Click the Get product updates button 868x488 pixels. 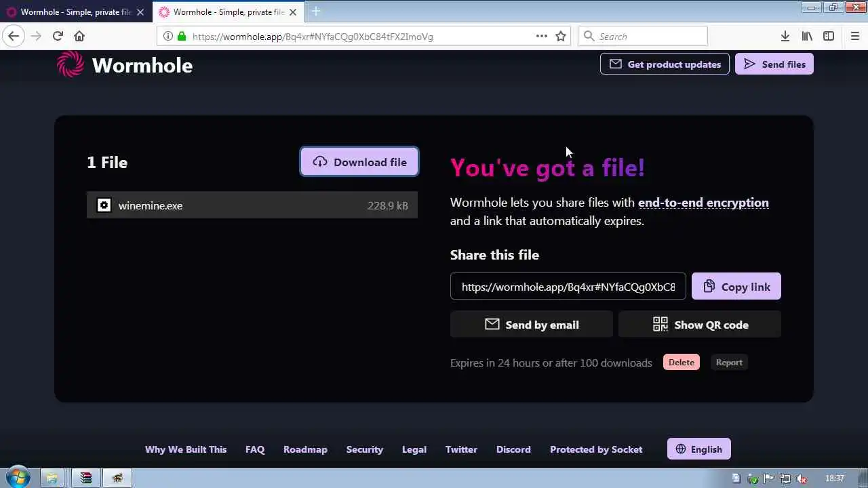[665, 64]
